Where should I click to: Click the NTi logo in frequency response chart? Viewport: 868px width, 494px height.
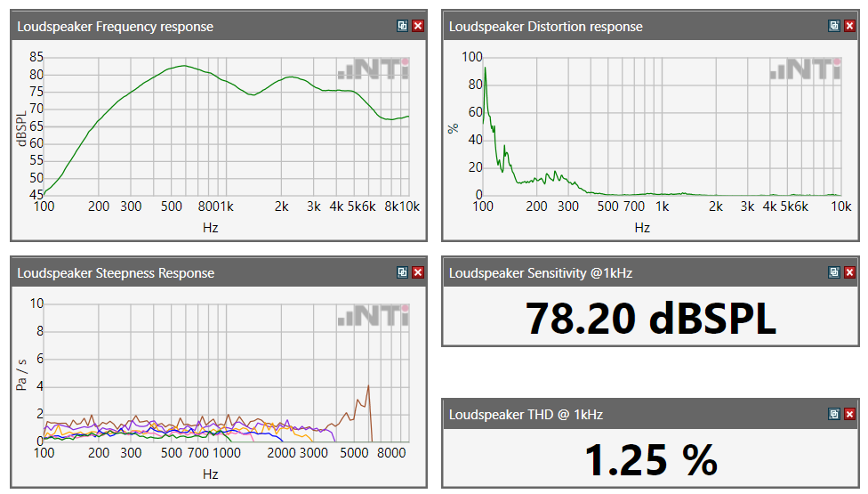pyautogui.click(x=374, y=69)
